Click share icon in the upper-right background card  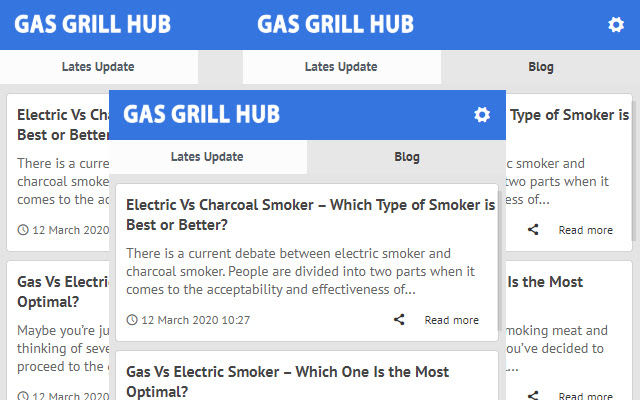(x=533, y=230)
